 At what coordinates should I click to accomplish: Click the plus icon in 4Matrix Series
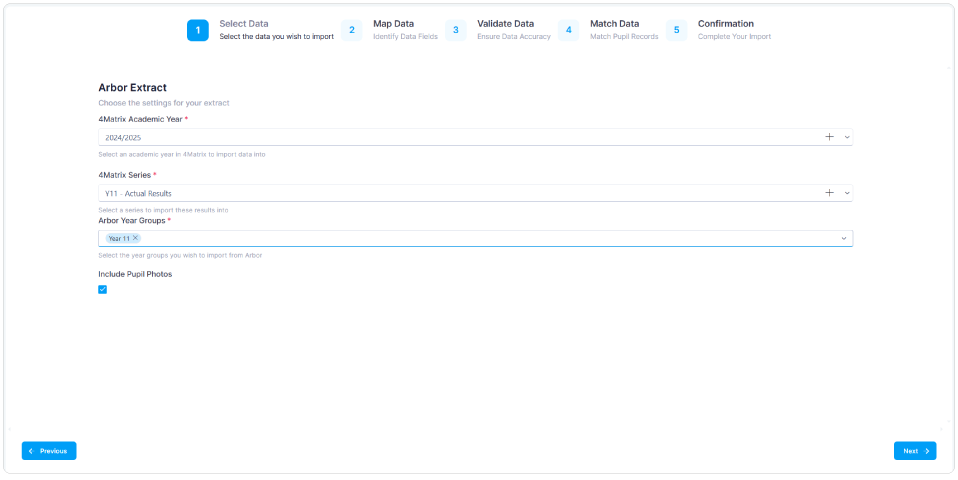(829, 193)
